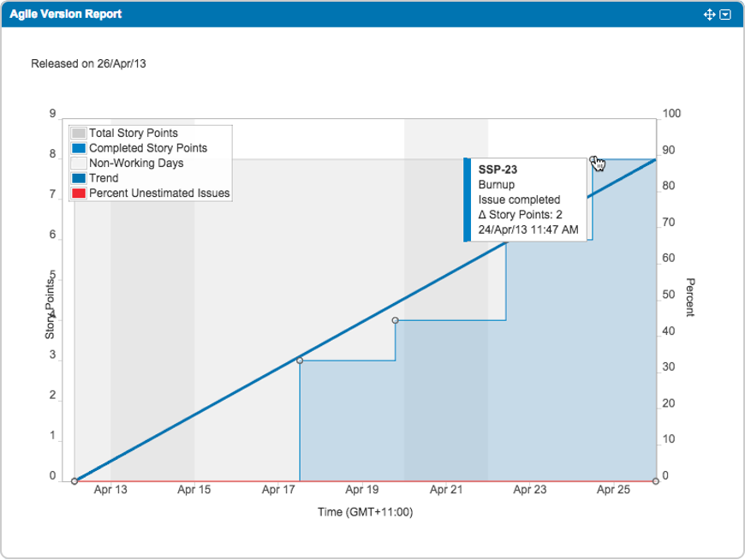Click the red Percent Unestimated Issues swatch
Image resolution: width=745 pixels, height=560 pixels.
point(79,194)
